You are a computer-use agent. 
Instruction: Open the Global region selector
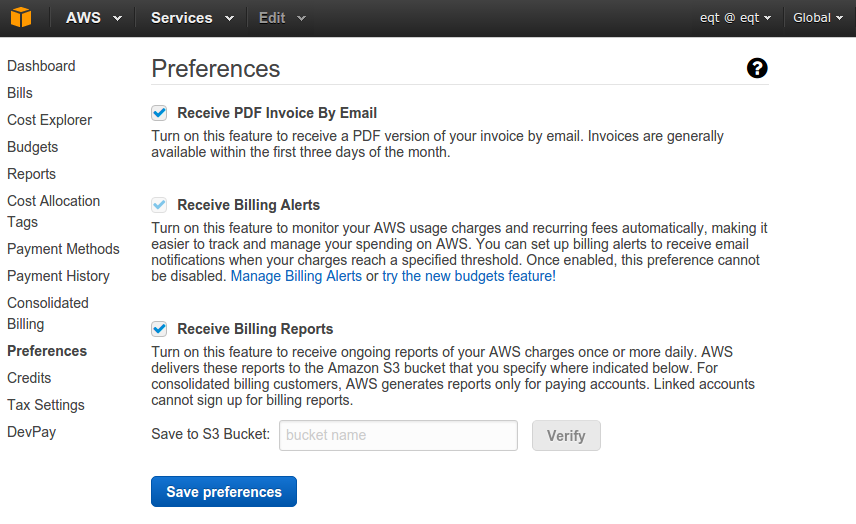818,18
